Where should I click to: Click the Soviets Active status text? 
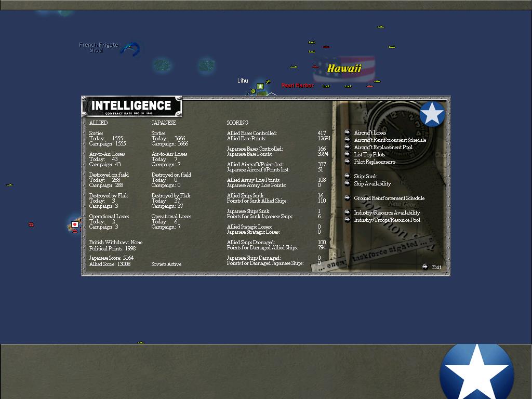click(x=166, y=264)
